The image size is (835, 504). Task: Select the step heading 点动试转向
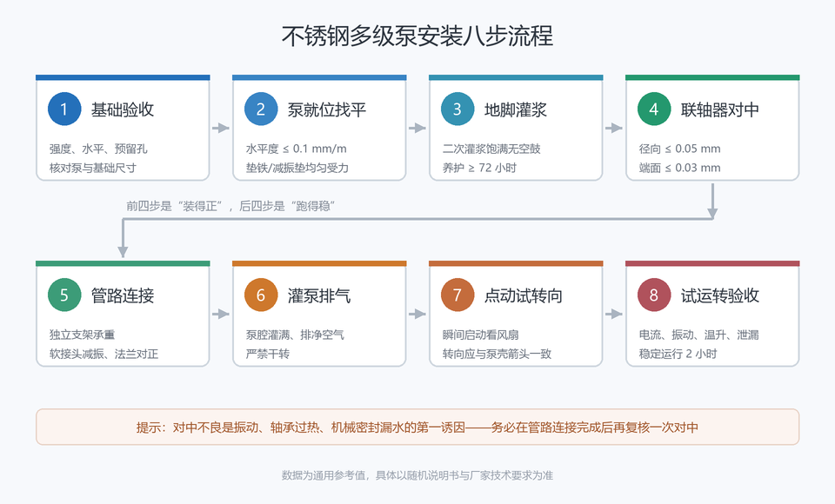pyautogui.click(x=524, y=295)
